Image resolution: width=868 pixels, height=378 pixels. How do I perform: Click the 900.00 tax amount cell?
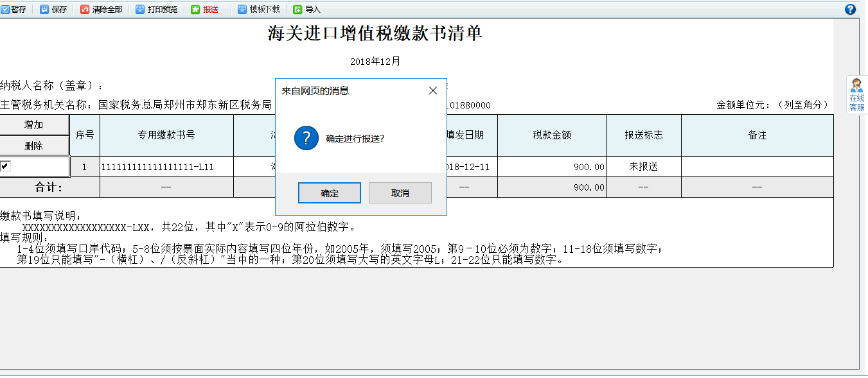(551, 166)
